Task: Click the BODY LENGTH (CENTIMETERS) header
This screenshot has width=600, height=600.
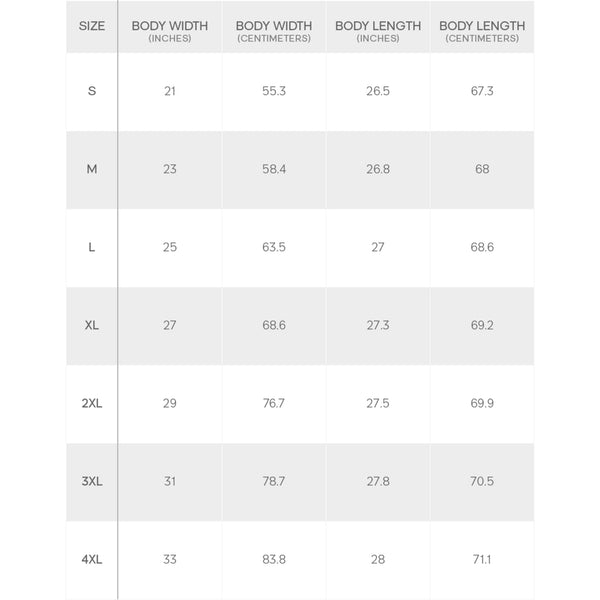Action: (482, 31)
